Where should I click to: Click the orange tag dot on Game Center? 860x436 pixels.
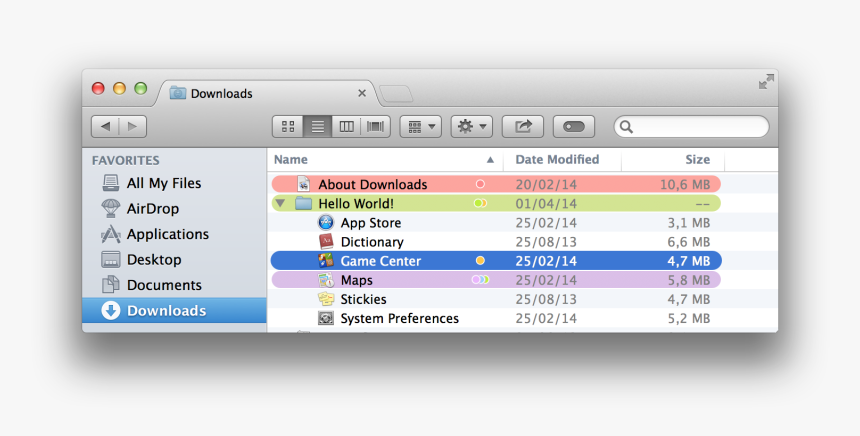pos(480,261)
